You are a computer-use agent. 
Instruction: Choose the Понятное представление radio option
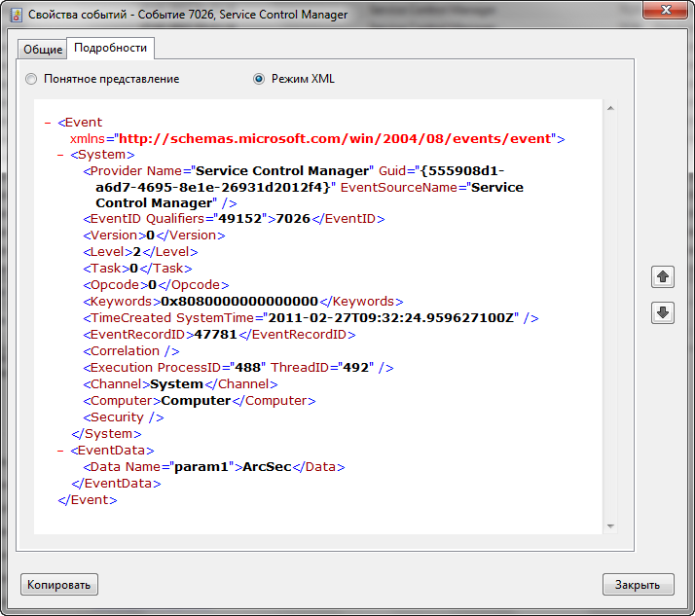(x=32, y=79)
